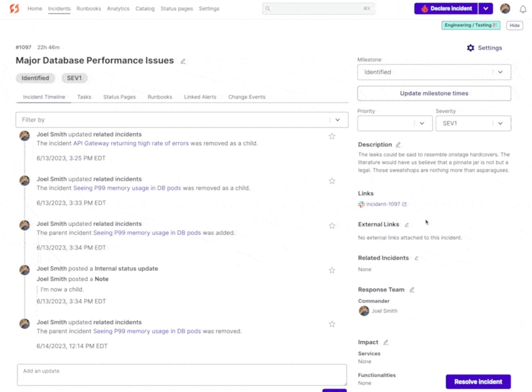The height and width of the screenshot is (392, 532).
Task: Expand the Declare incident dropdown arrow
Action: [485, 9]
